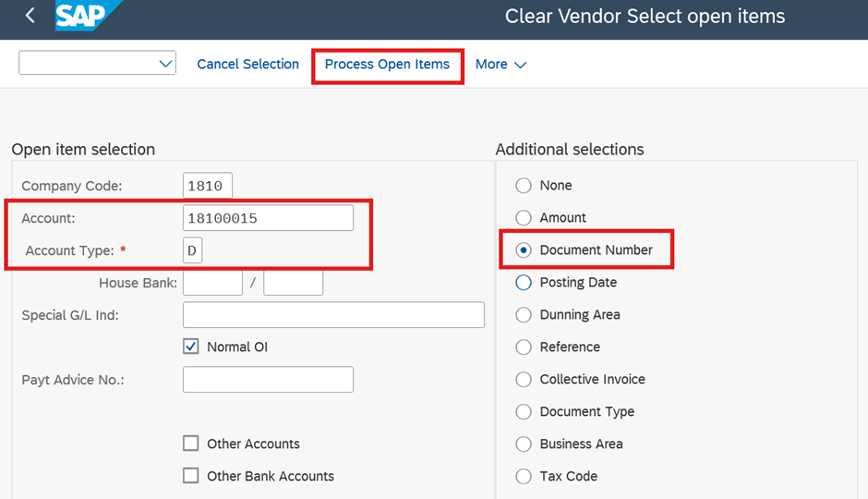Enable the Other Accounts checkbox
This screenshot has height=499, width=868.
tap(191, 444)
